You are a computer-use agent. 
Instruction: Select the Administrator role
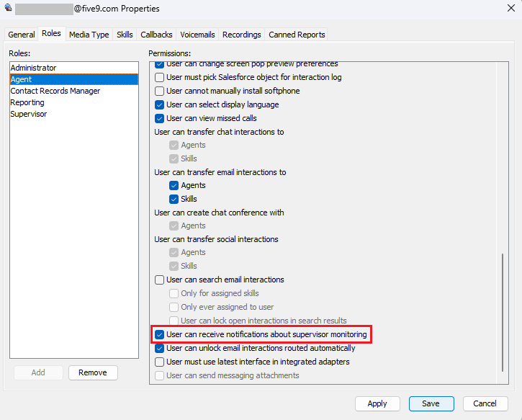coord(74,68)
